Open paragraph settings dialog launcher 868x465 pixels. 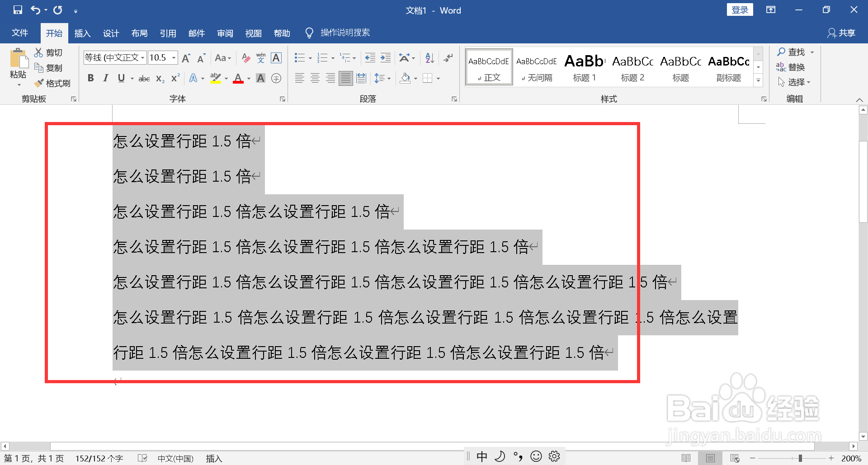click(x=454, y=99)
